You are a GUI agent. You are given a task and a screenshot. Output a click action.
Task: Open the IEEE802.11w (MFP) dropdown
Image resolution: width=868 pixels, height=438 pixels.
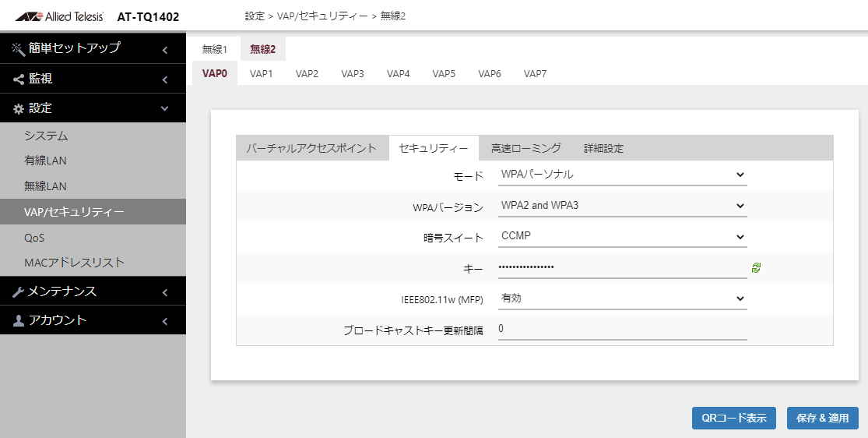click(x=622, y=298)
